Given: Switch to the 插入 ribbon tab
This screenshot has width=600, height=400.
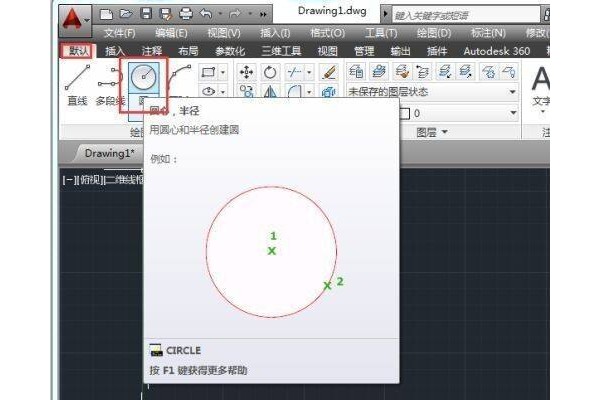Looking at the screenshot, I should coord(115,51).
